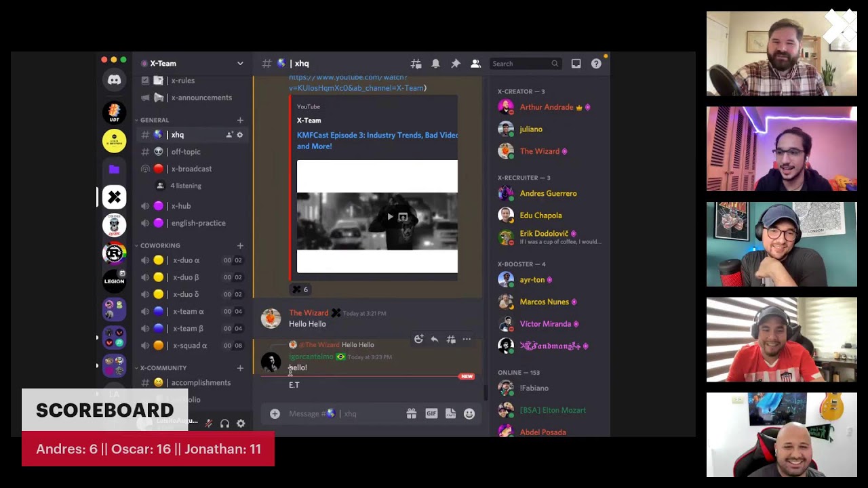Viewport: 868px width, 488px height.
Task: Select the X-Team server icon in sidebar
Action: tap(114, 197)
